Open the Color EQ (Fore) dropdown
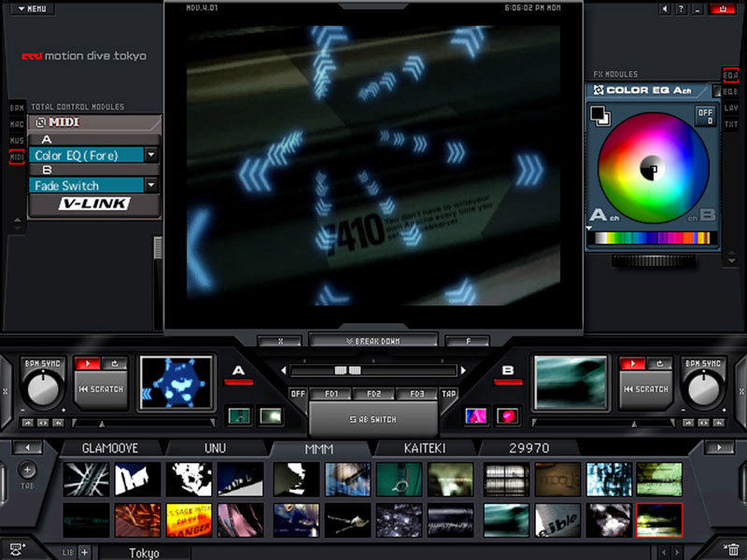The width and height of the screenshot is (747, 560). [x=150, y=156]
